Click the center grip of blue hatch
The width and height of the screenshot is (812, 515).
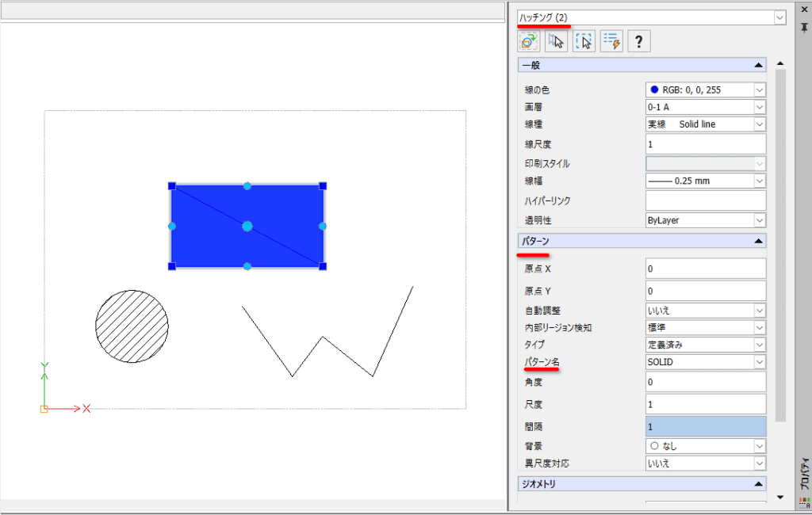[x=247, y=226]
